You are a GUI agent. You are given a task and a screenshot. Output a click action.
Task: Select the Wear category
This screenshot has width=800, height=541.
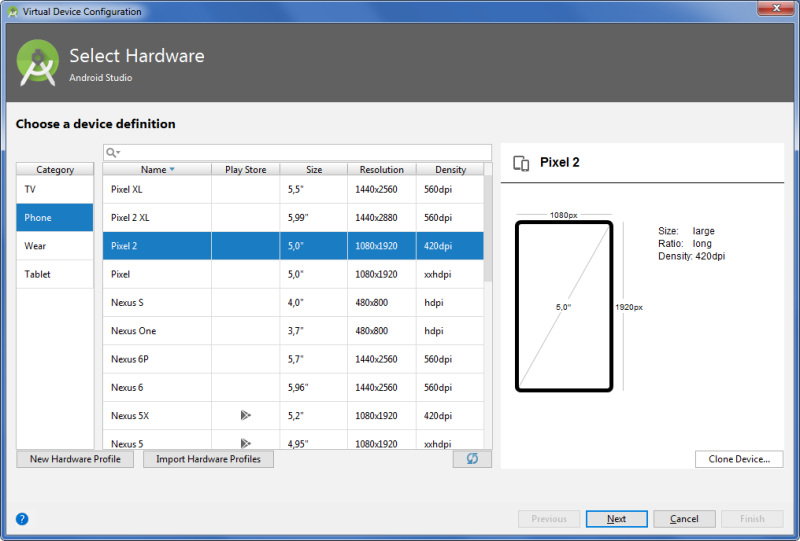(55, 246)
